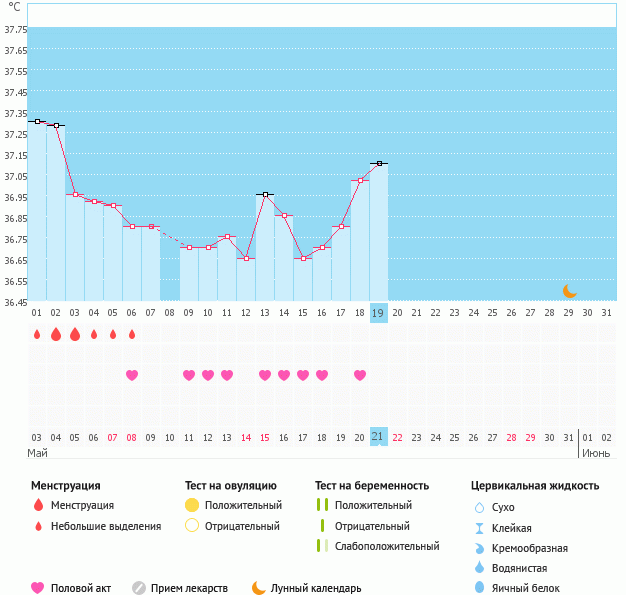Click the menstruation drop on cycle day 01
This screenshot has width=626, height=595.
[37, 334]
